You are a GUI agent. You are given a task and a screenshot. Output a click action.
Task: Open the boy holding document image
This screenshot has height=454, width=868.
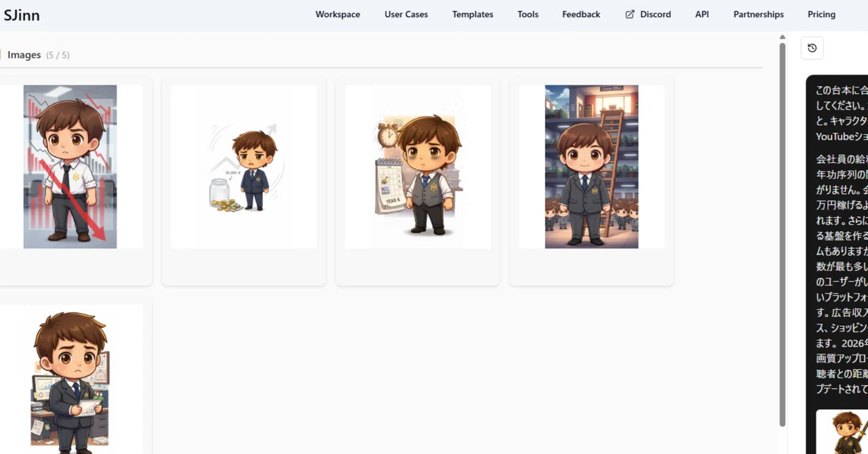click(x=70, y=379)
